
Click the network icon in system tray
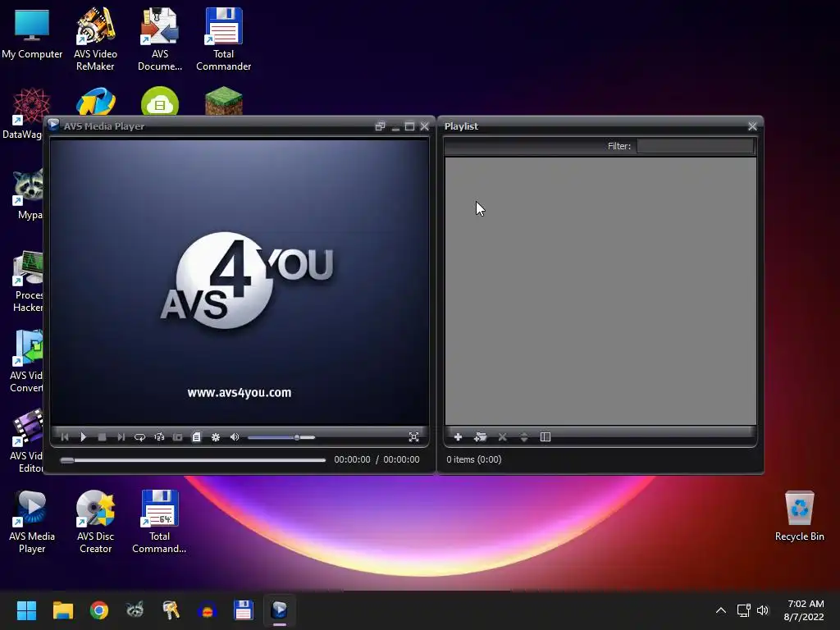click(x=743, y=610)
